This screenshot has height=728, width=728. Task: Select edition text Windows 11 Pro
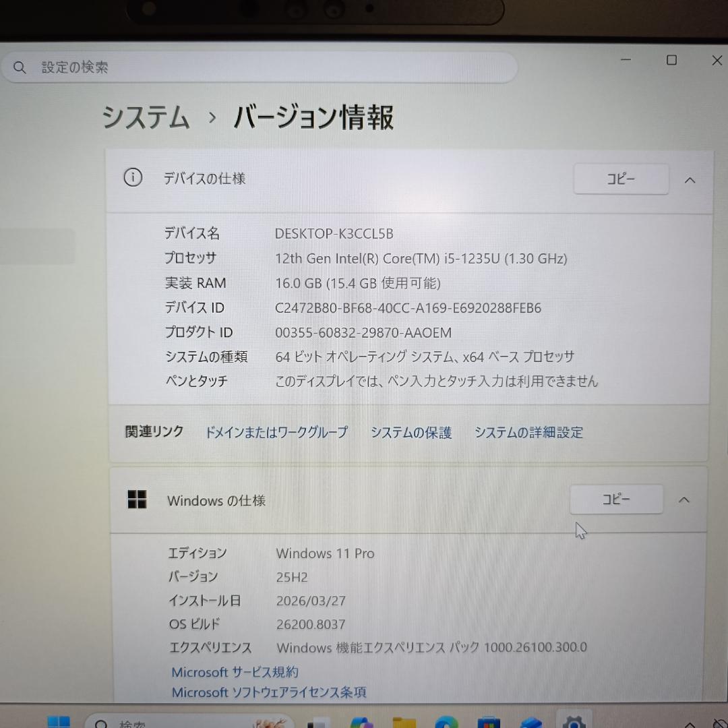point(325,553)
